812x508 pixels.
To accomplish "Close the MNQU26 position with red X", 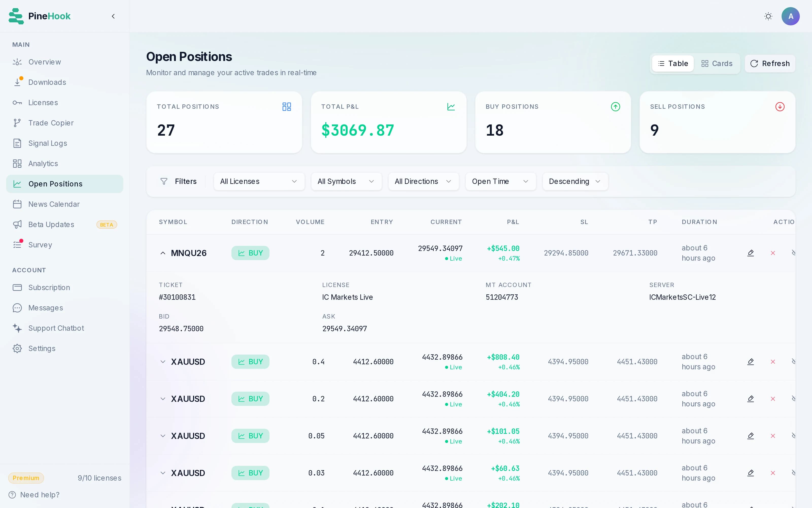I will [x=773, y=253].
